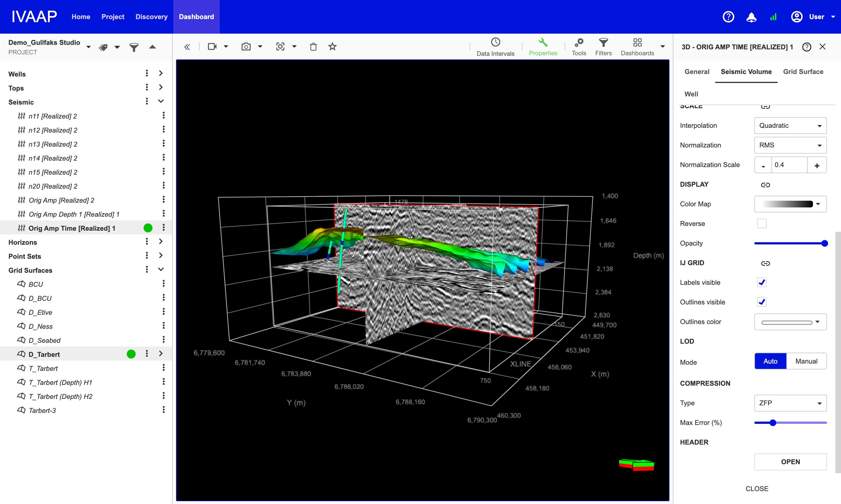841x504 pixels.
Task: Click the Normalization Scale value field
Action: pos(789,165)
